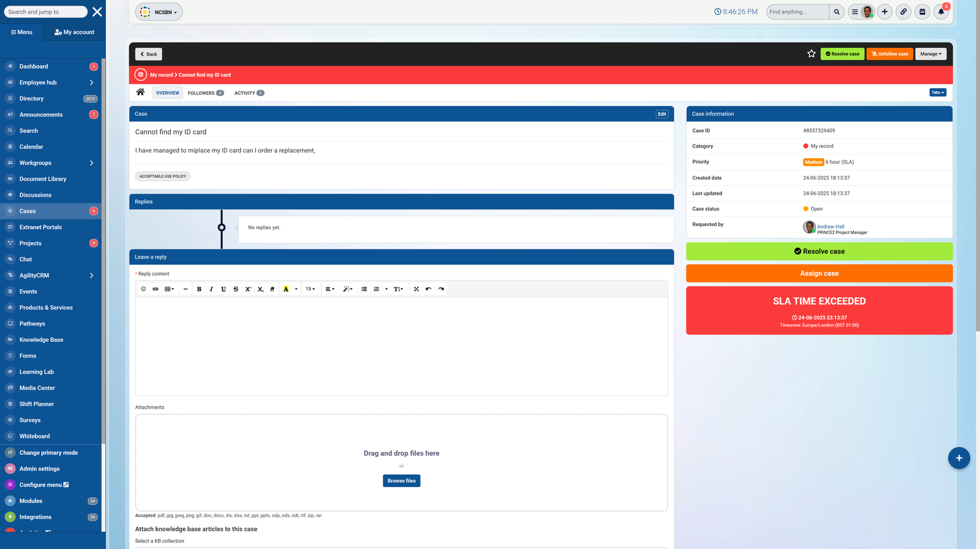The height and width of the screenshot is (549, 980).
Task: Toggle fullscreen mode for reply editor
Action: 416,289
